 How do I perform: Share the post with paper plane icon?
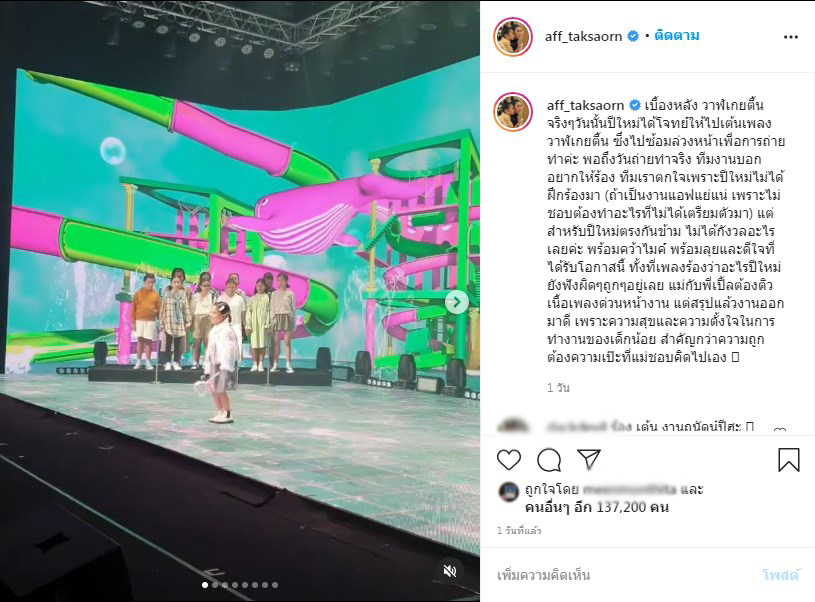pyautogui.click(x=589, y=459)
